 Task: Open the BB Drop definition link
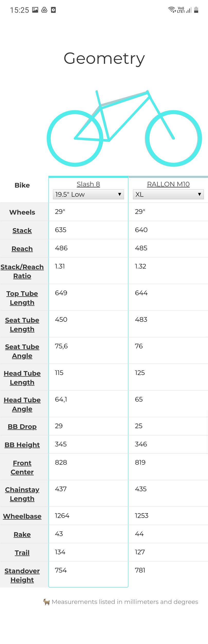click(22, 427)
